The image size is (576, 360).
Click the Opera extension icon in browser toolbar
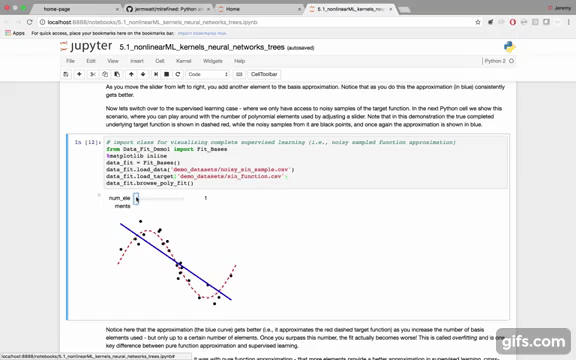coord(512,22)
